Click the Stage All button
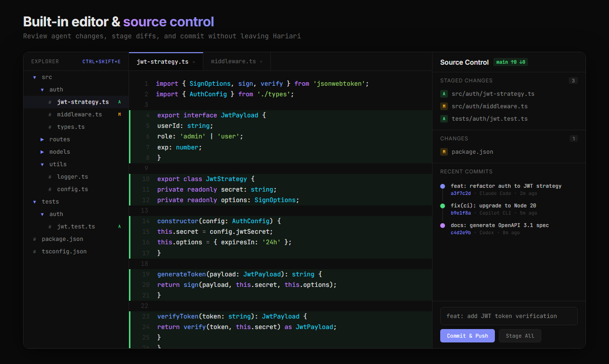 click(520, 336)
